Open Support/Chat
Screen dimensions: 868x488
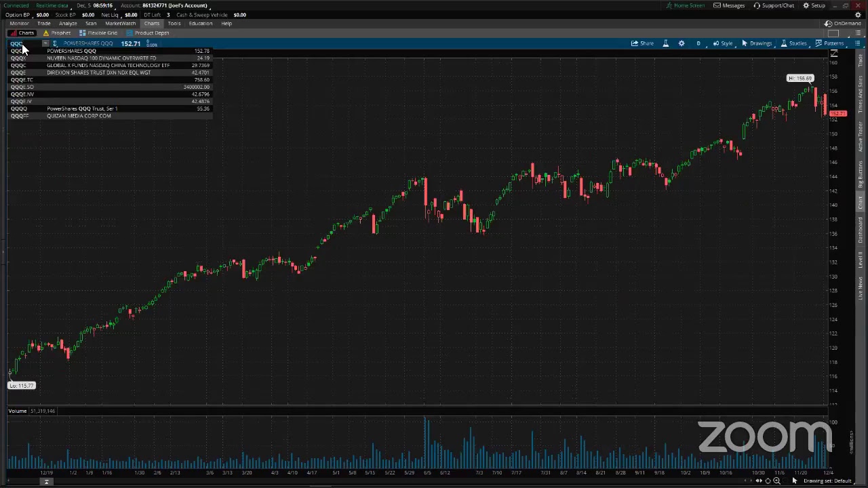click(774, 5)
